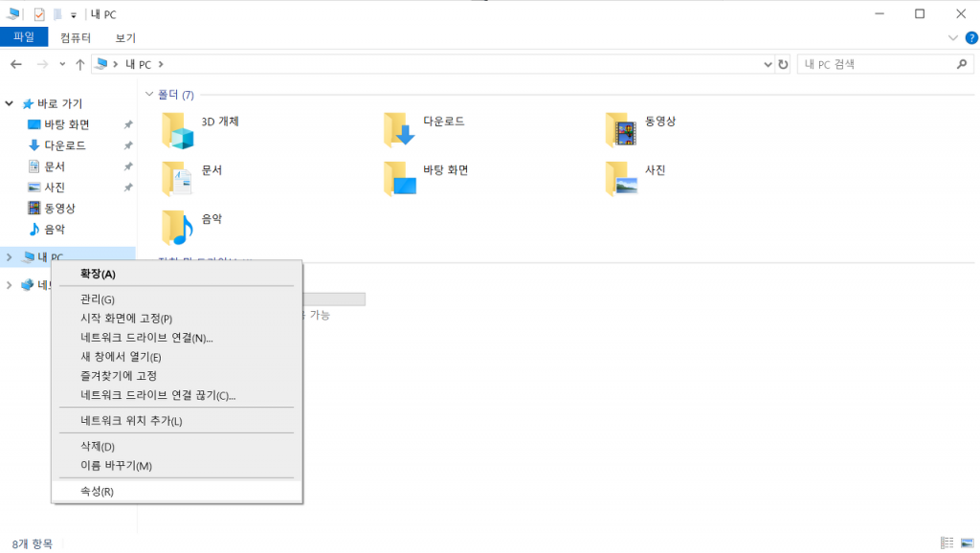Select 문서 in the navigation sidebar

[x=55, y=166]
